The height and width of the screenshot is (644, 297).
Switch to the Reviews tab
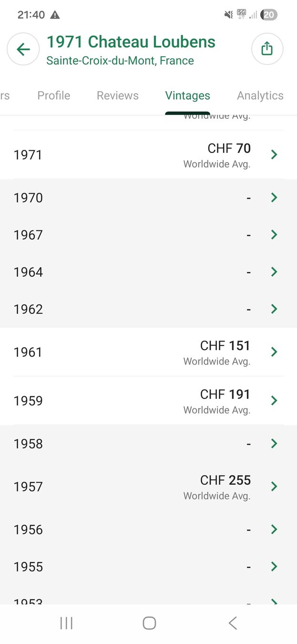point(118,95)
